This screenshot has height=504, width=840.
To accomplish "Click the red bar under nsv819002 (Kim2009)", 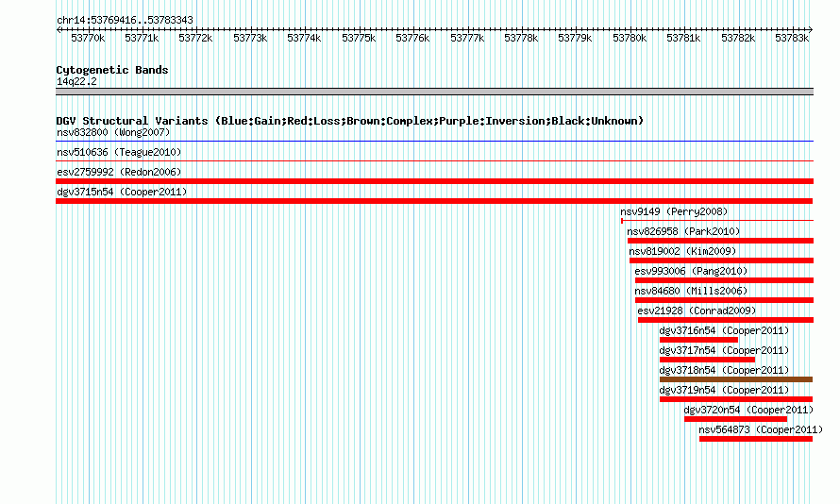I will (722, 260).
